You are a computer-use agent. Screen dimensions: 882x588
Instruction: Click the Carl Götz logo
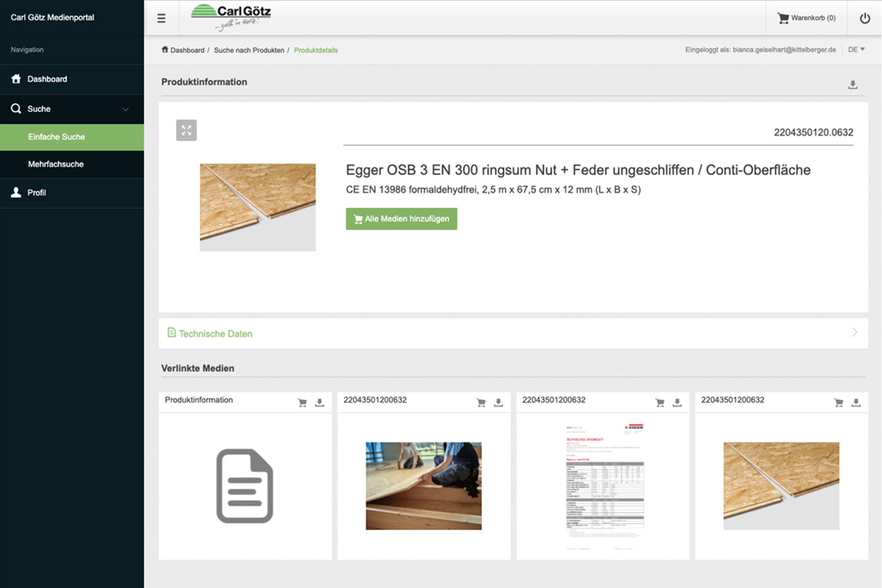pos(231,17)
